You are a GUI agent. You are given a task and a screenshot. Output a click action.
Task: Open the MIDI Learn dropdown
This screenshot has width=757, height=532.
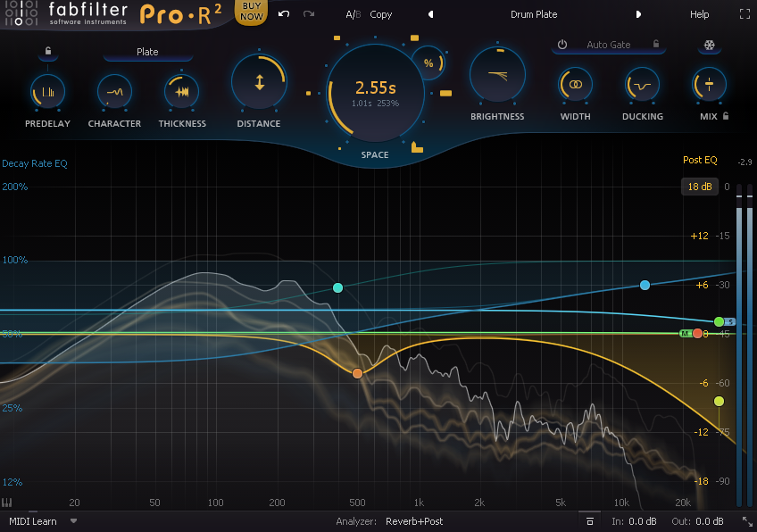(36, 521)
